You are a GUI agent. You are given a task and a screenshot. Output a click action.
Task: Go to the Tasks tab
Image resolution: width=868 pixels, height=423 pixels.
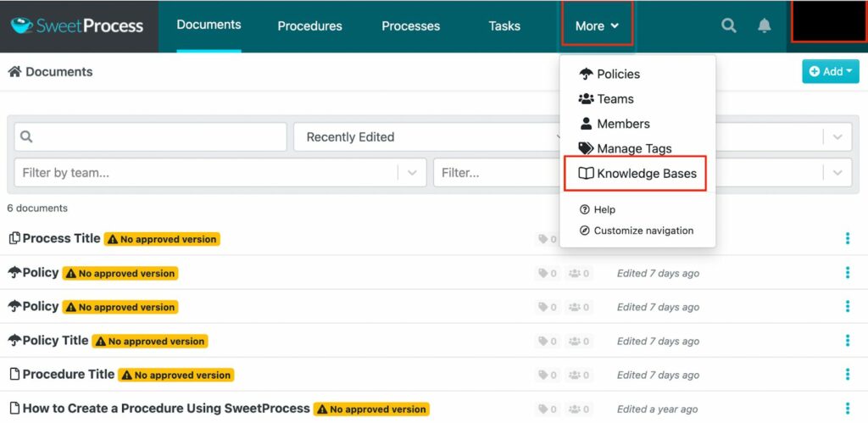[x=504, y=26]
